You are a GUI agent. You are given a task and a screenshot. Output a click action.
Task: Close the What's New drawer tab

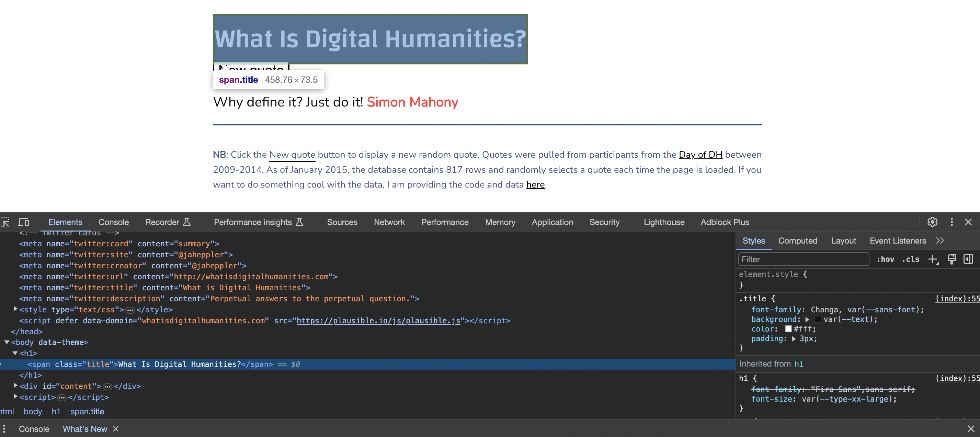(116, 429)
